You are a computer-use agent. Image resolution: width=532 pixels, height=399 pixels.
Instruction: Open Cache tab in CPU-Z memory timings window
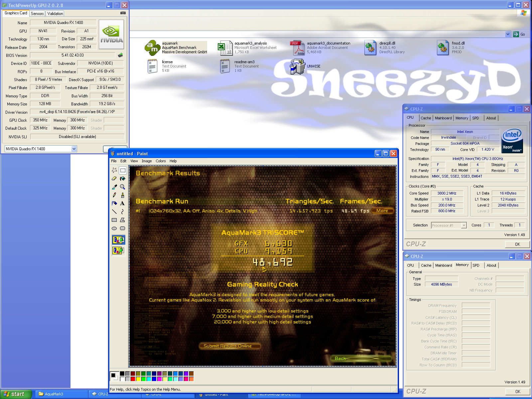click(x=426, y=265)
